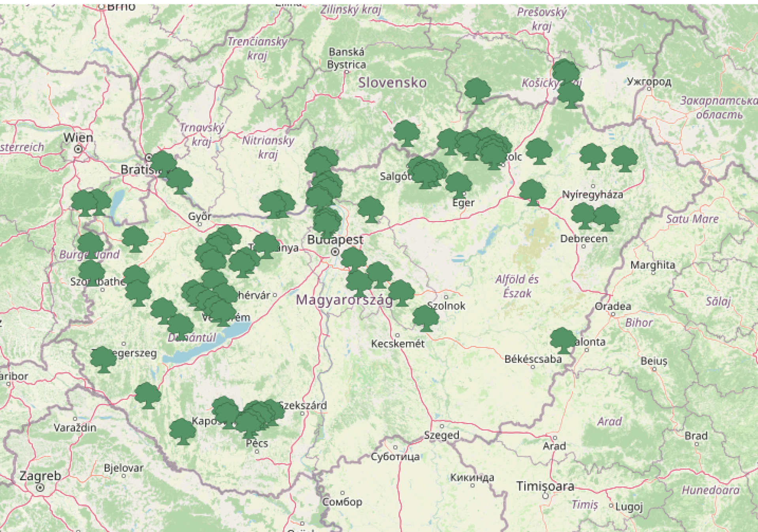Click the Кикинда city label
758x532 pixels.
[472, 477]
